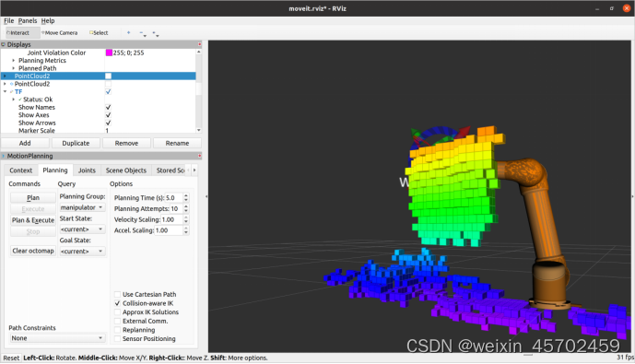
Task: Enable Use Cartesian Path
Action: [x=117, y=294]
